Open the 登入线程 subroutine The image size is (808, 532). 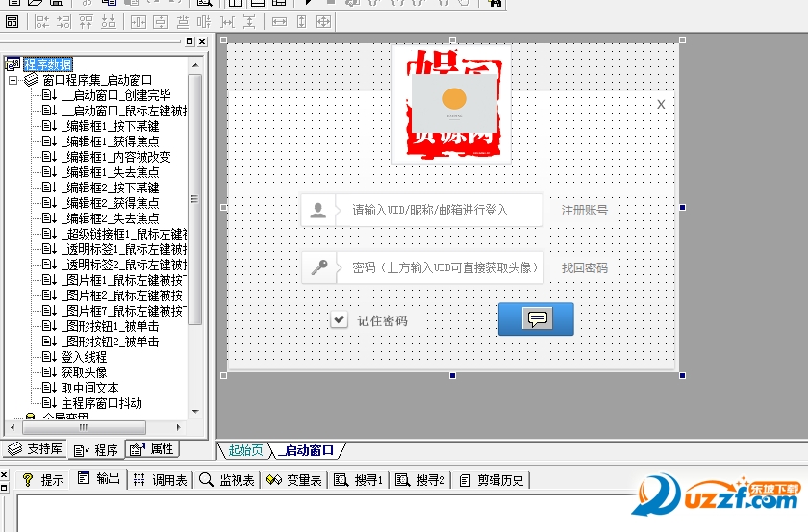84,357
